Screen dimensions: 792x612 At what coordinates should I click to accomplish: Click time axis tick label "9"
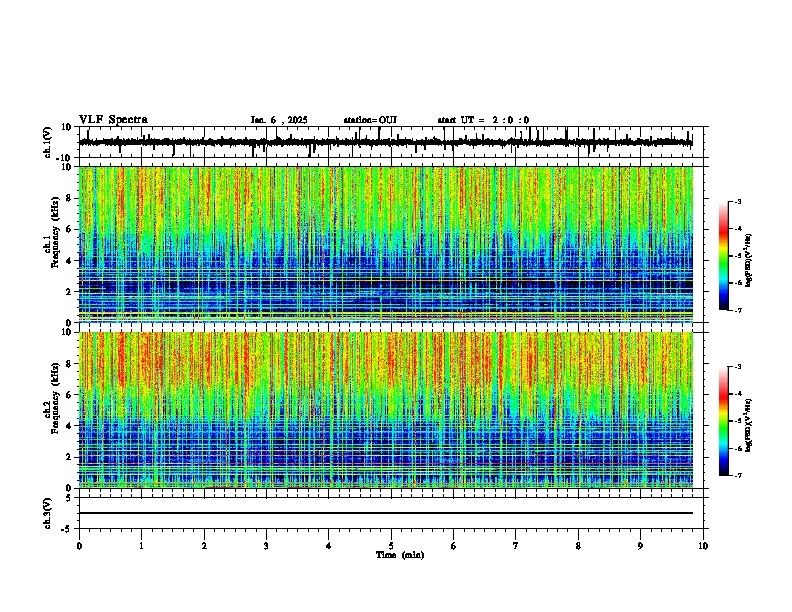[640, 546]
